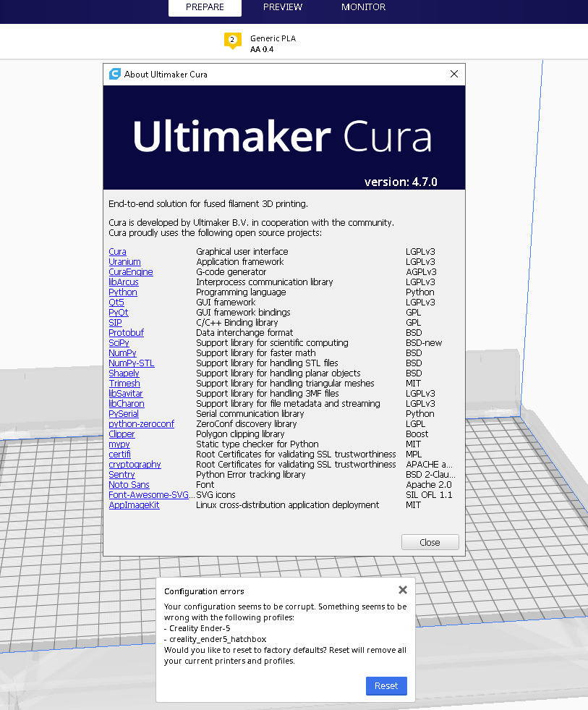Viewport: 588px width, 710px height.
Task: Open the python-zeroconf link
Action: click(x=141, y=424)
